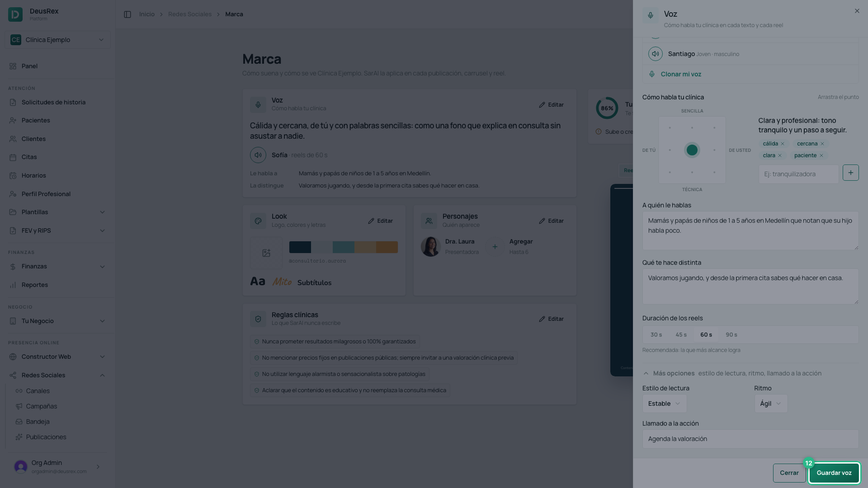This screenshot has height=488, width=868.
Task: Collapse the Más opciones section
Action: click(x=732, y=373)
